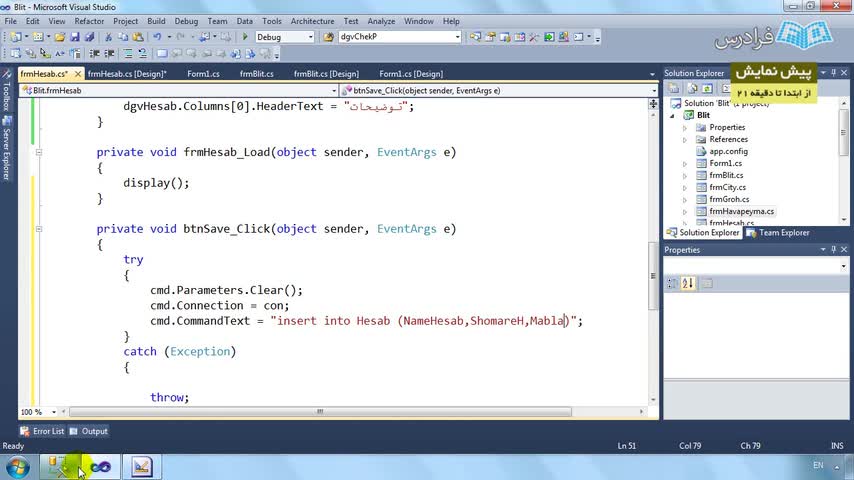Click the Windows Start orb
The image size is (854, 480).
(x=17, y=467)
